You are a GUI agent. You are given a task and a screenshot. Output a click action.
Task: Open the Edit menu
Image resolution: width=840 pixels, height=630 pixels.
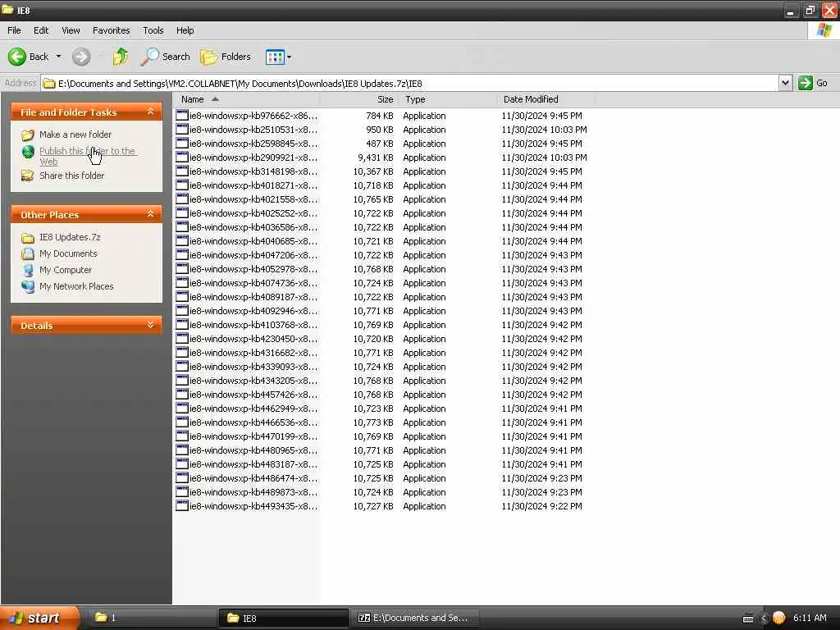click(x=41, y=30)
